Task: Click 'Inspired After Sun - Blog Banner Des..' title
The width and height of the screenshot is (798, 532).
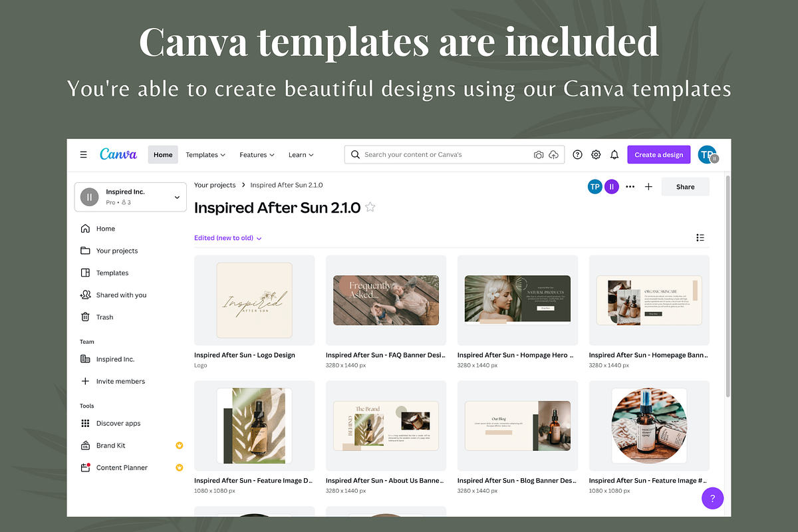Action: pyautogui.click(x=517, y=480)
